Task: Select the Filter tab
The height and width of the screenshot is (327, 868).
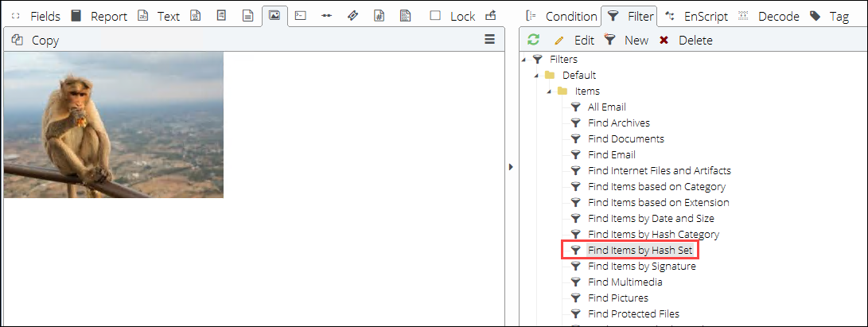Action: (x=629, y=16)
